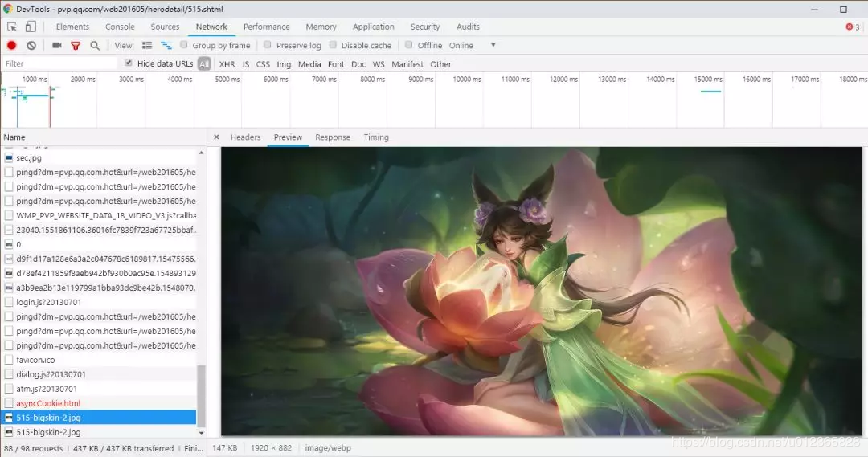This screenshot has height=457, width=868.
Task: Open the Elements tab
Action: click(x=72, y=27)
